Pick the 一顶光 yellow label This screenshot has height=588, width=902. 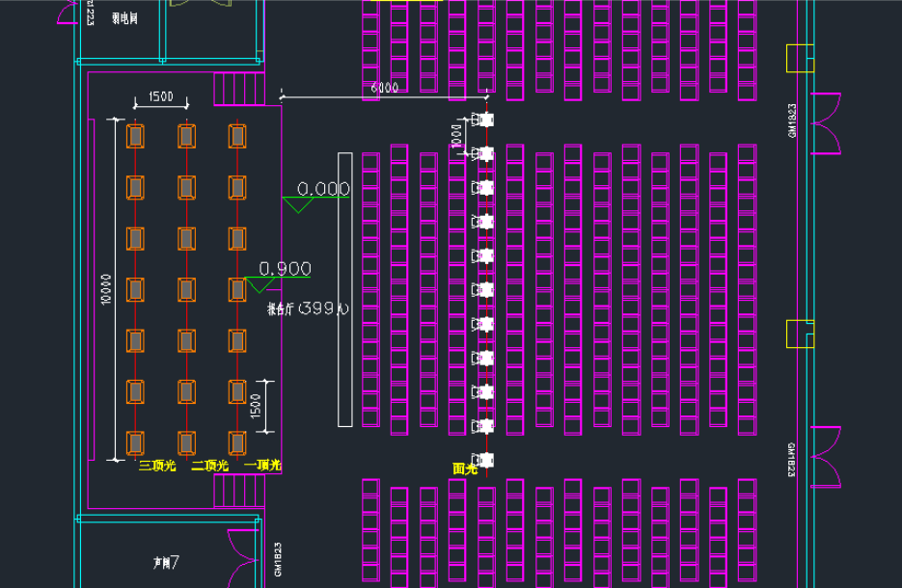pos(261,466)
